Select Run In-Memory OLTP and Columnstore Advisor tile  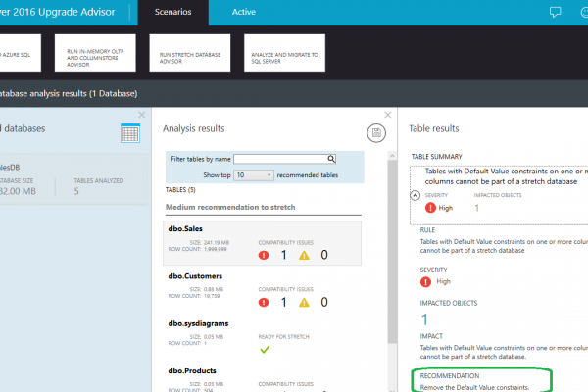95,53
